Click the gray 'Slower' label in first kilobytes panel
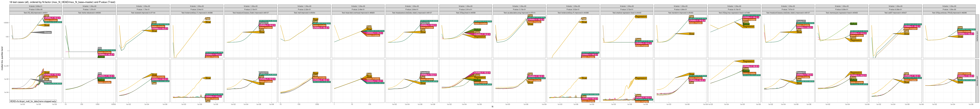The image size is (980, 109). (x=47, y=32)
